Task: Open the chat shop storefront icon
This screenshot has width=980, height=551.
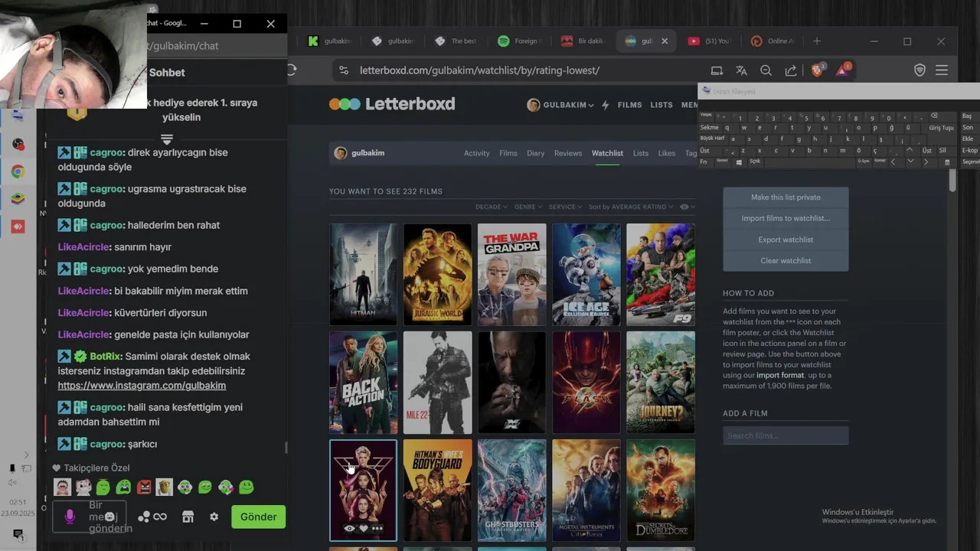Action: pyautogui.click(x=188, y=517)
